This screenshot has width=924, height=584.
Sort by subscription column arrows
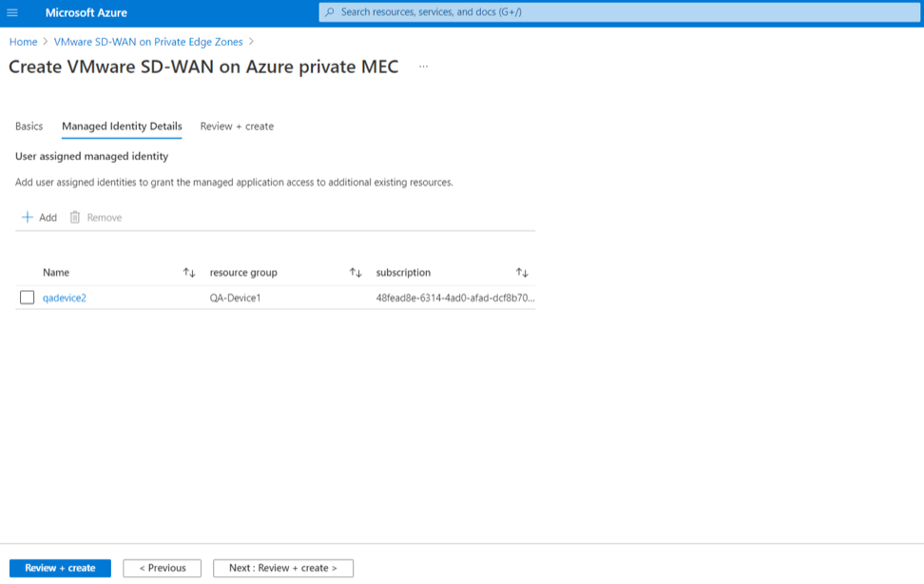(x=522, y=273)
